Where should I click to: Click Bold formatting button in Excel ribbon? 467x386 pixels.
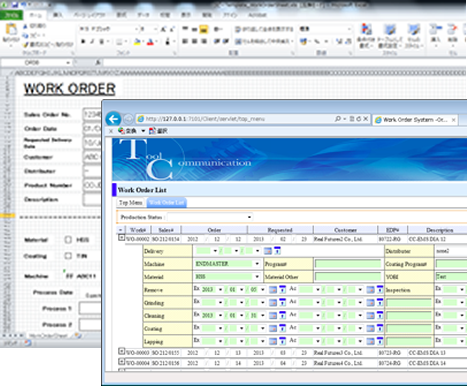[x=83, y=42]
